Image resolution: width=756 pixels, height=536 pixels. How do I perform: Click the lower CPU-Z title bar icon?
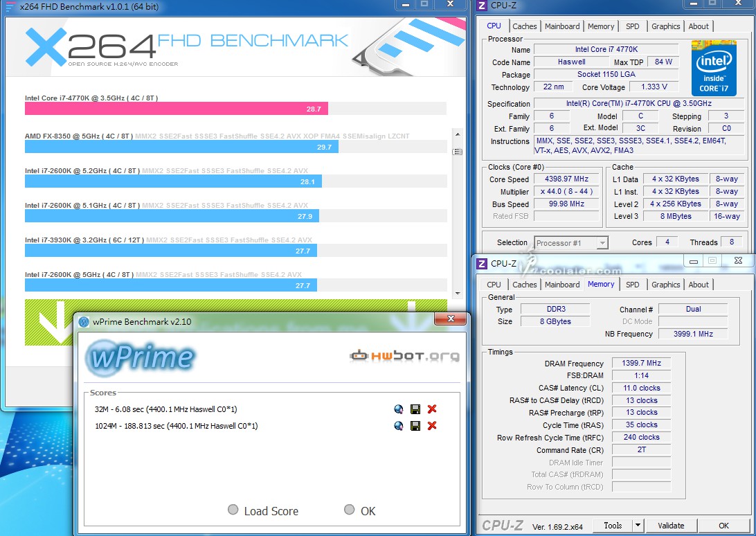point(482,263)
